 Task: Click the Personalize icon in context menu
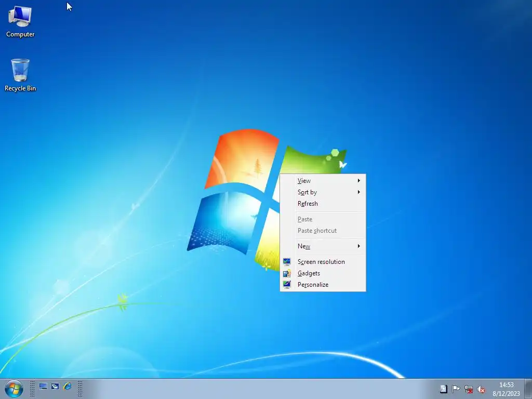coord(287,285)
